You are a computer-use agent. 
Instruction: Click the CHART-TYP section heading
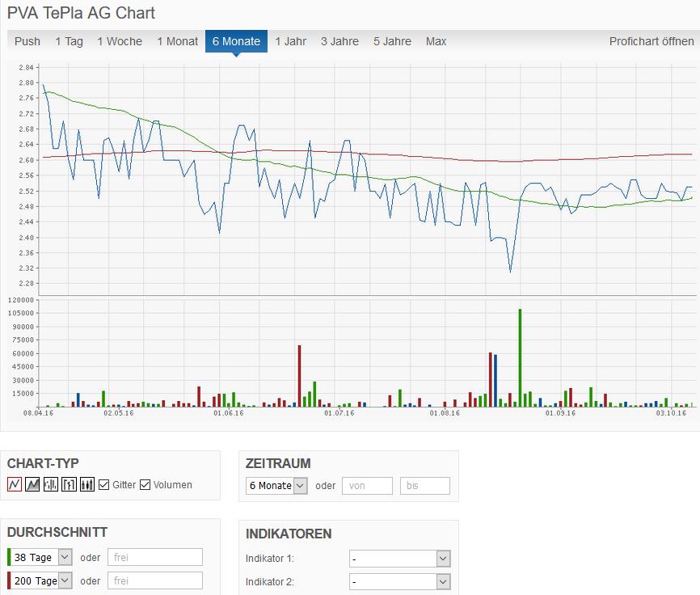point(43,463)
